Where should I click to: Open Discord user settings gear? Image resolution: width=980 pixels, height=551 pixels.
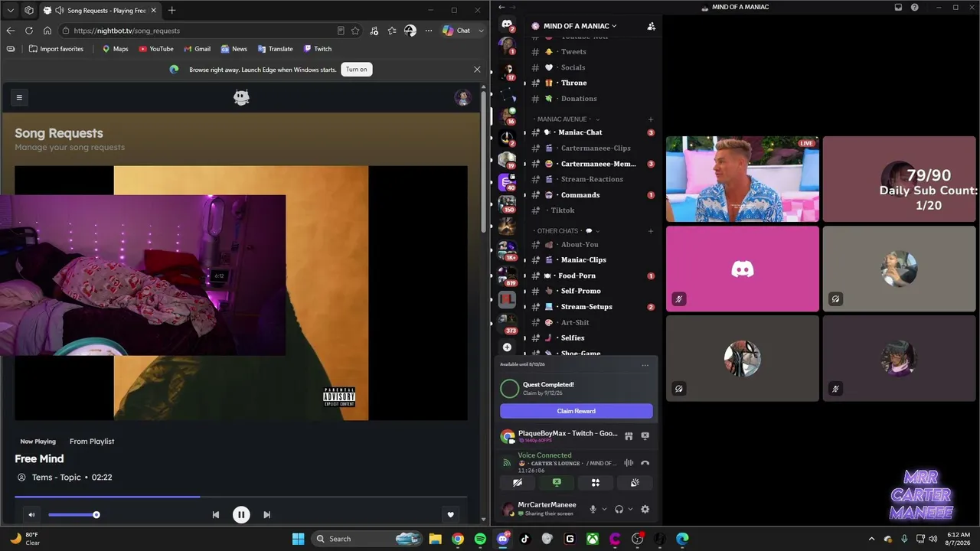(x=645, y=509)
